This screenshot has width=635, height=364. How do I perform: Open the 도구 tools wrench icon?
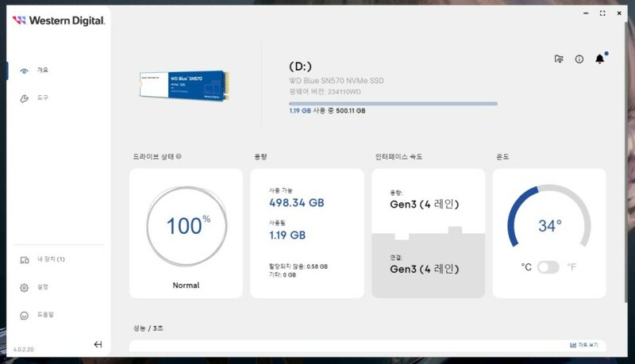(x=25, y=98)
